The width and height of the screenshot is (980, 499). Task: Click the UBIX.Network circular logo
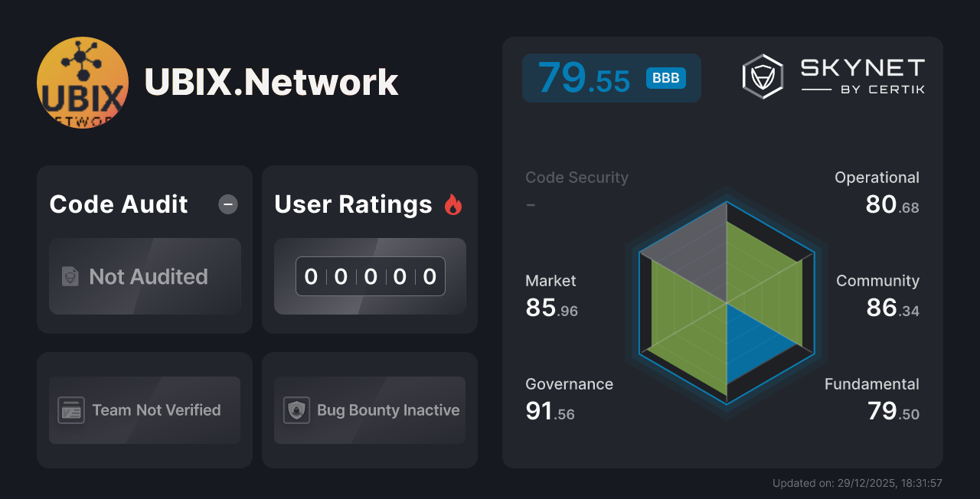click(83, 82)
